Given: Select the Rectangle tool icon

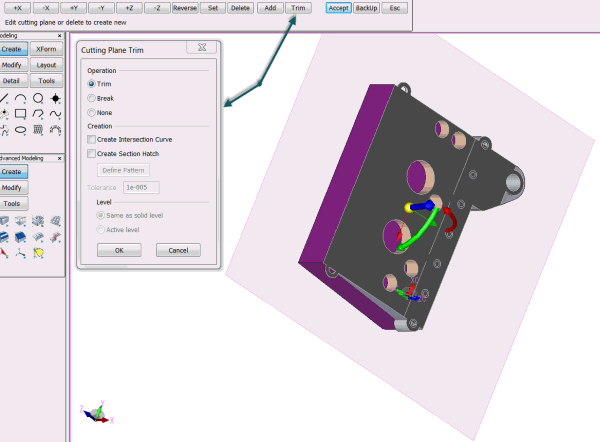Looking at the screenshot, I should 21,113.
